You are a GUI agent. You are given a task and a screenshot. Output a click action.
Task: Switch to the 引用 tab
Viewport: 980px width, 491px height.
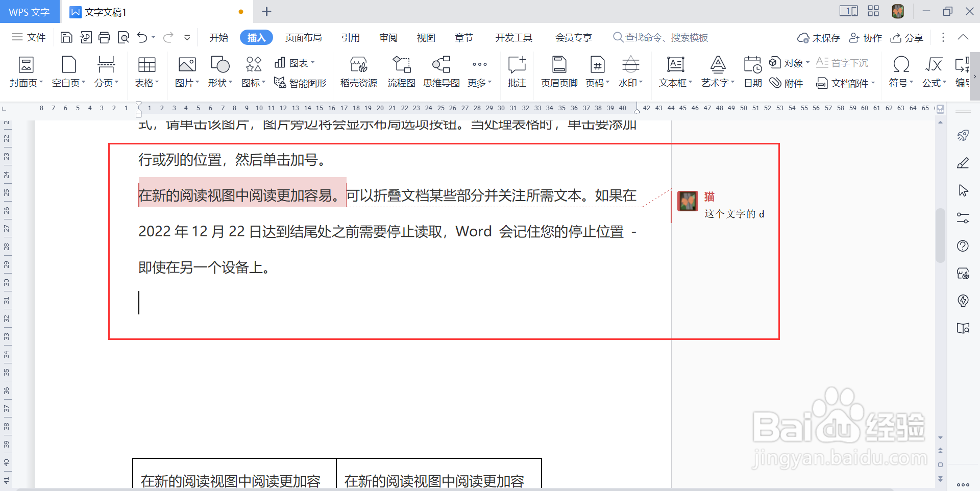351,37
